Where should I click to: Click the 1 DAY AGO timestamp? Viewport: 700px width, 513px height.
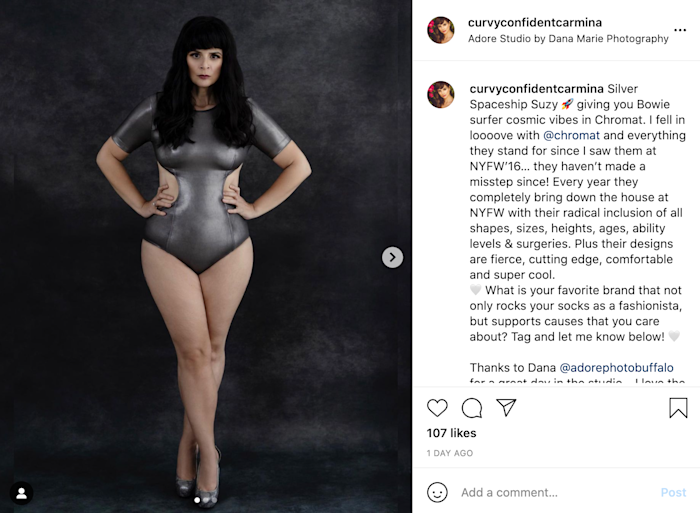pos(450,453)
